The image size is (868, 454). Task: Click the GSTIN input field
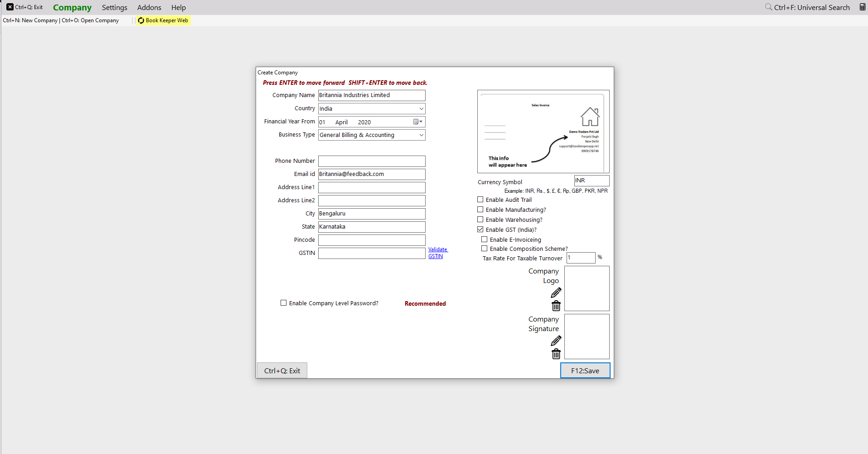372,253
